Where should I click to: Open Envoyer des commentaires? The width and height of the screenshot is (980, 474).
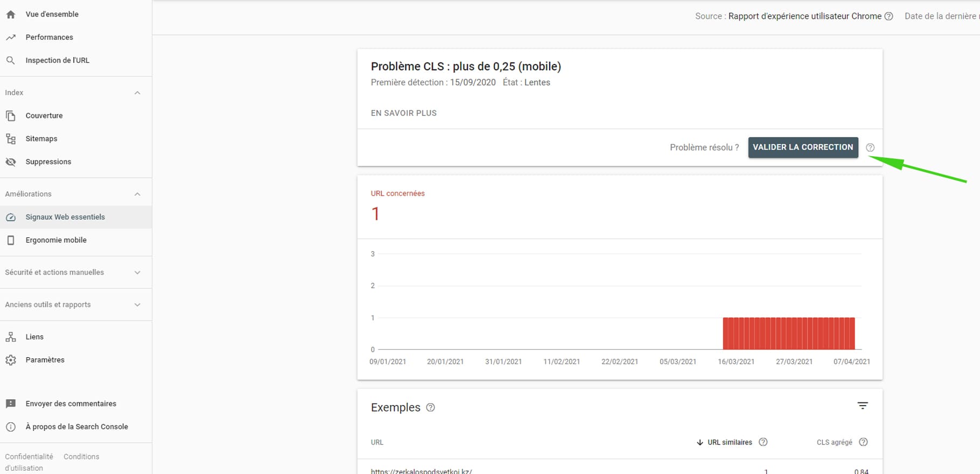[x=71, y=403]
